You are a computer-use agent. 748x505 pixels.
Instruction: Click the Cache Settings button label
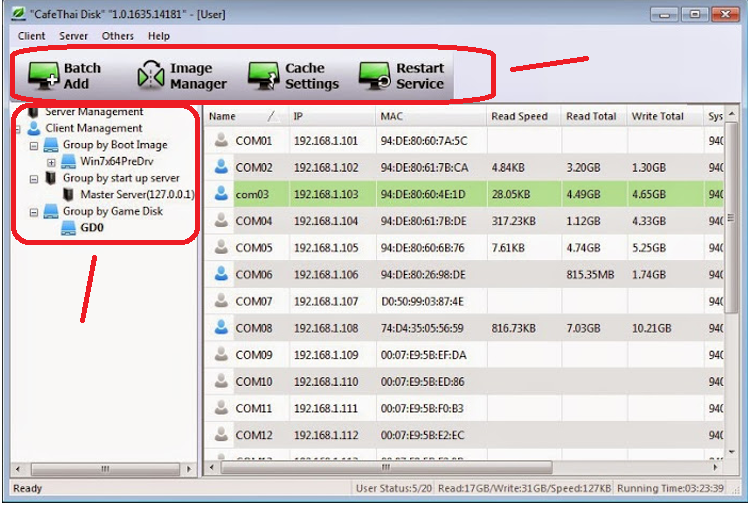pyautogui.click(x=312, y=76)
